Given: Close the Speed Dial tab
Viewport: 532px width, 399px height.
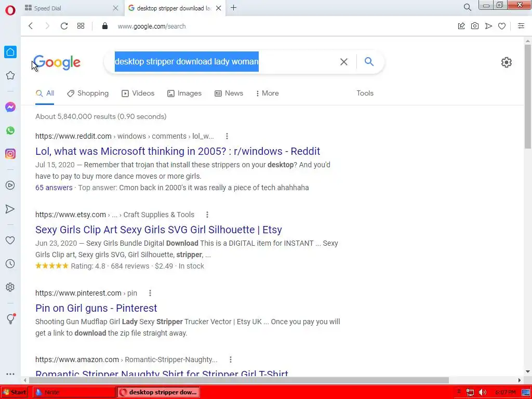Looking at the screenshot, I should click(115, 8).
